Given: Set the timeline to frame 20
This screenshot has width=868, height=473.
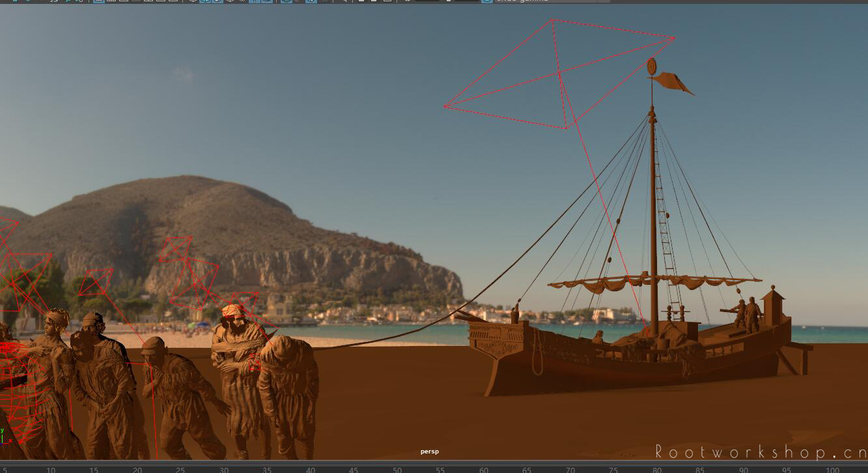Looking at the screenshot, I should coord(137,470).
